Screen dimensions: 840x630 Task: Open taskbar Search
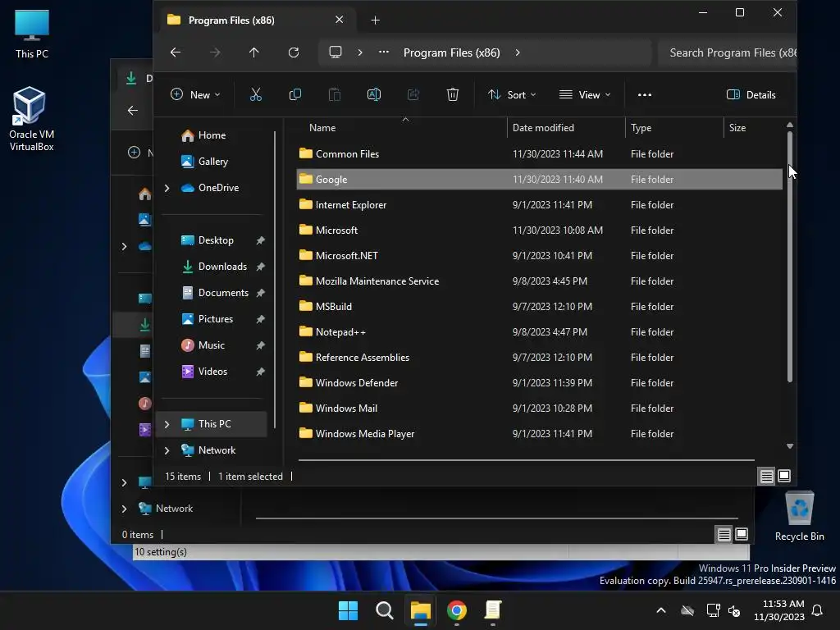click(384, 610)
